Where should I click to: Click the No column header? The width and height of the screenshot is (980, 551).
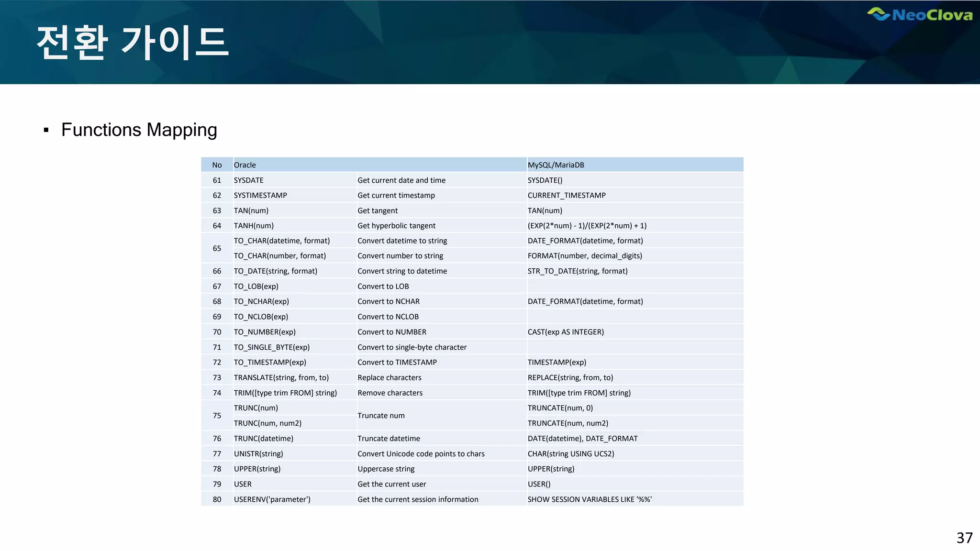coord(217,165)
